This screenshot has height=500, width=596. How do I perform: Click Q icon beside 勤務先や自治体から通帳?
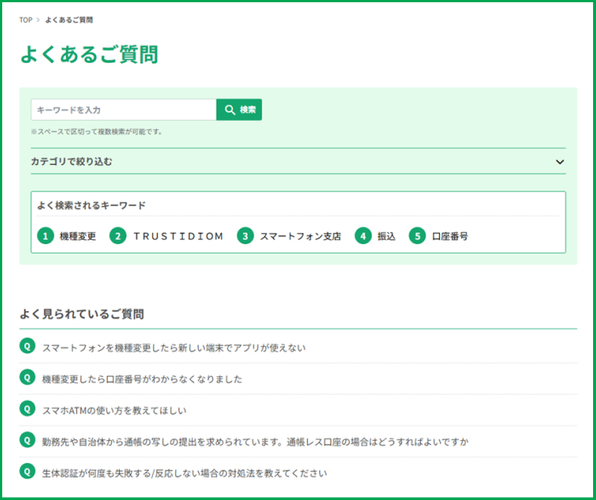(27, 440)
